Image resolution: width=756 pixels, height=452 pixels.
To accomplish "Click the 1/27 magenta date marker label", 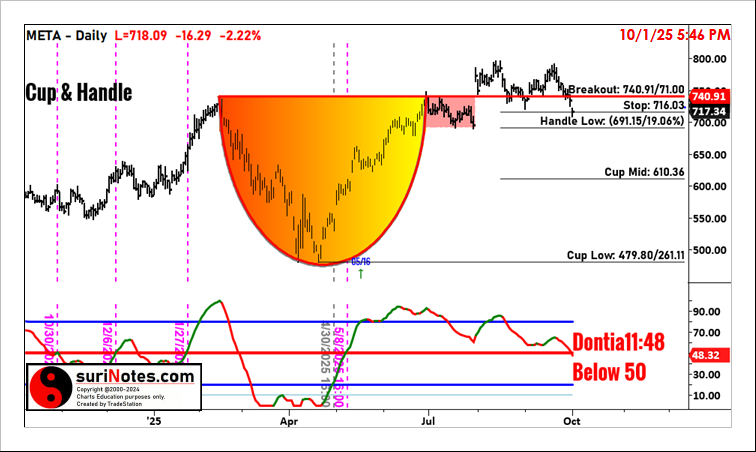I will point(182,340).
